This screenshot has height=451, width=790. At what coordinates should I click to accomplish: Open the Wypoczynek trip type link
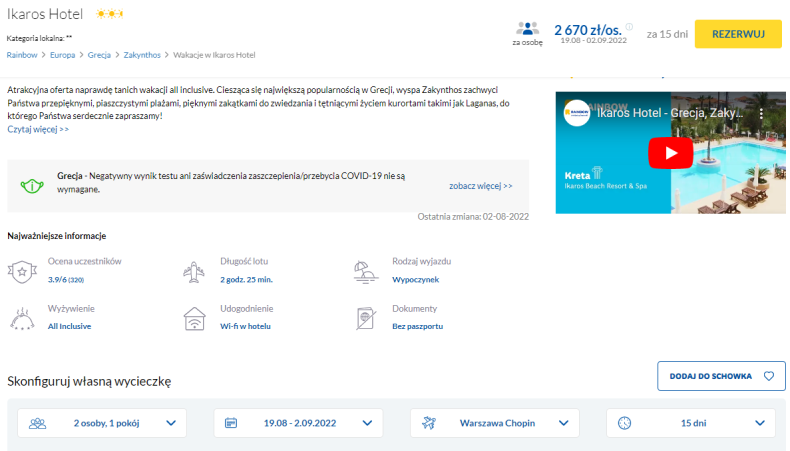[416, 279]
